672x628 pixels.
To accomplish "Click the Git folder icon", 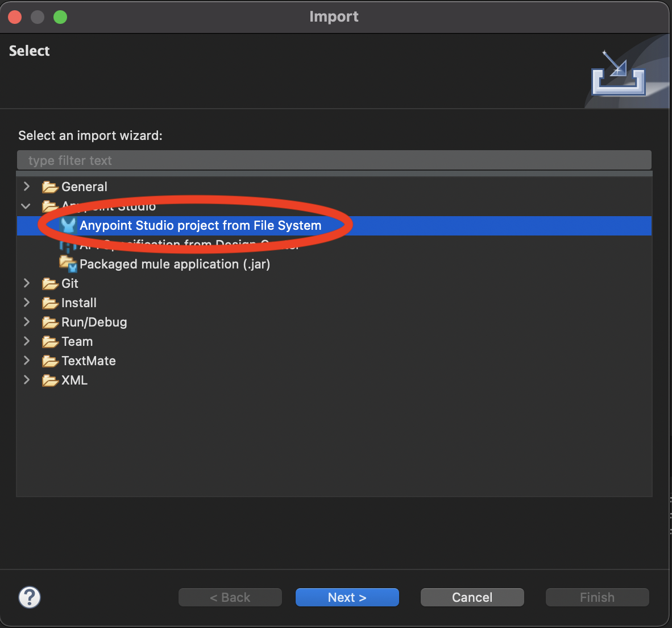I will (50, 283).
